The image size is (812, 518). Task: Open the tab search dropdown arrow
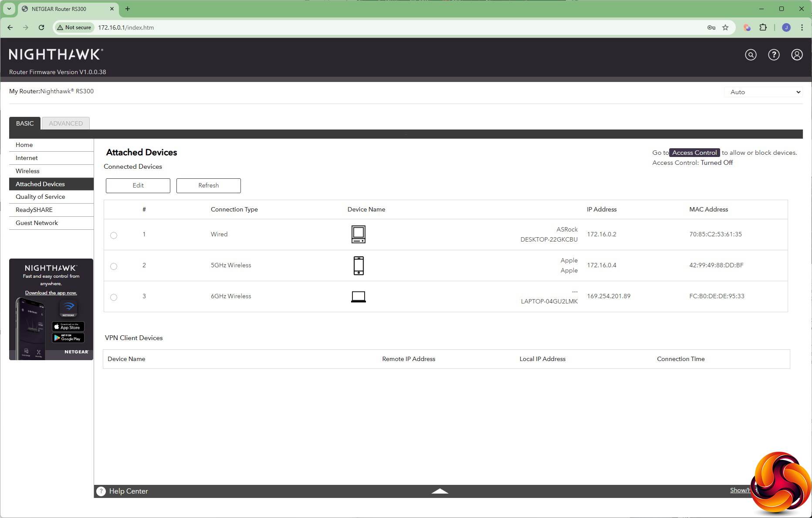(x=9, y=9)
